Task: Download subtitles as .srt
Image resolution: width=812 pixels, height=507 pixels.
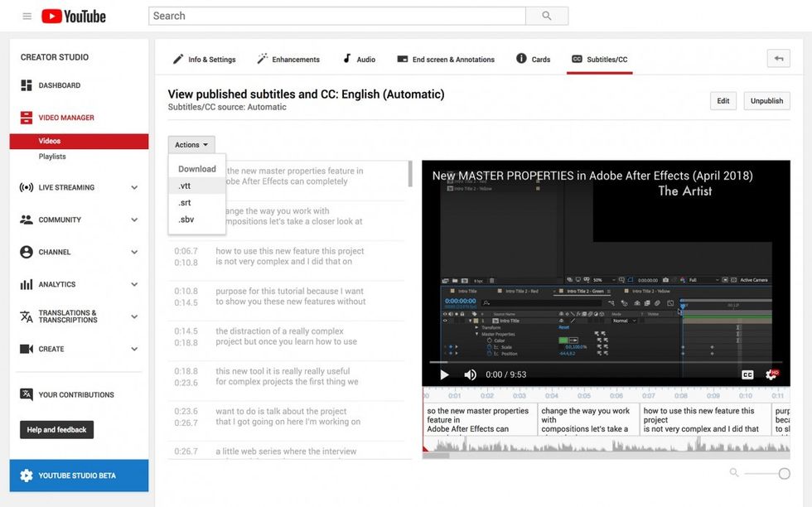Action: pos(197,202)
